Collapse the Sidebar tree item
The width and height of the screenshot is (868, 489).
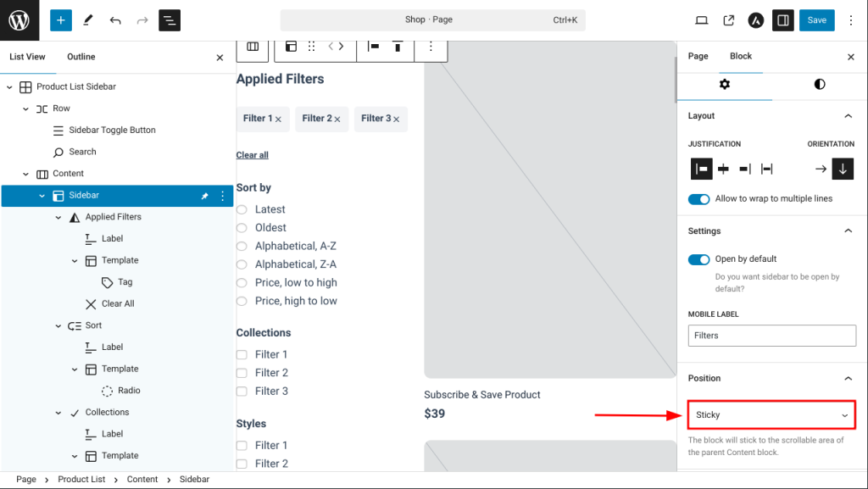[42, 196]
